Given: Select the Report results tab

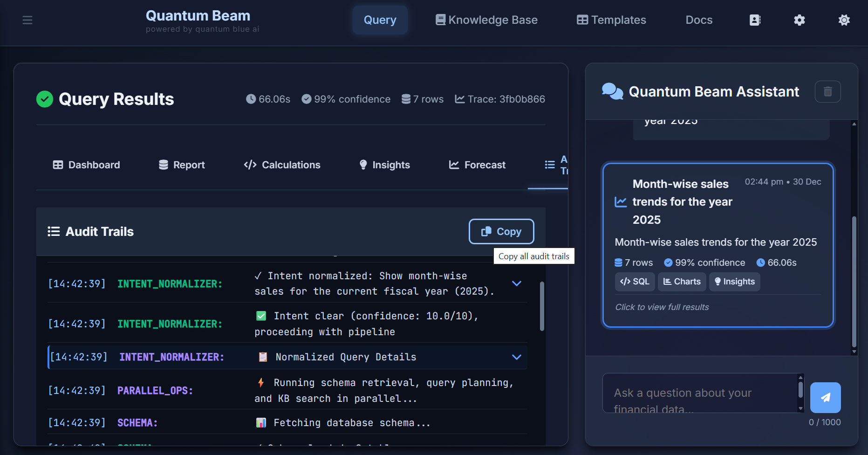Looking at the screenshot, I should point(182,165).
